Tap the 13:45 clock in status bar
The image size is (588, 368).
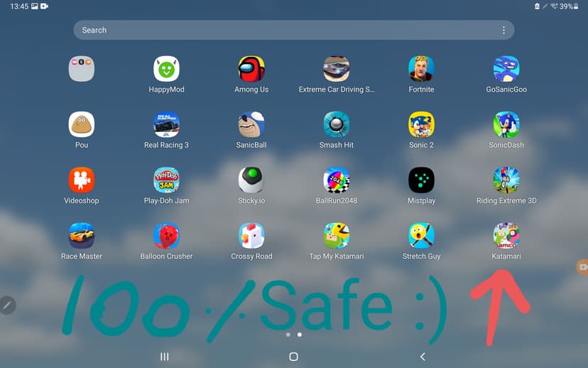pos(19,6)
